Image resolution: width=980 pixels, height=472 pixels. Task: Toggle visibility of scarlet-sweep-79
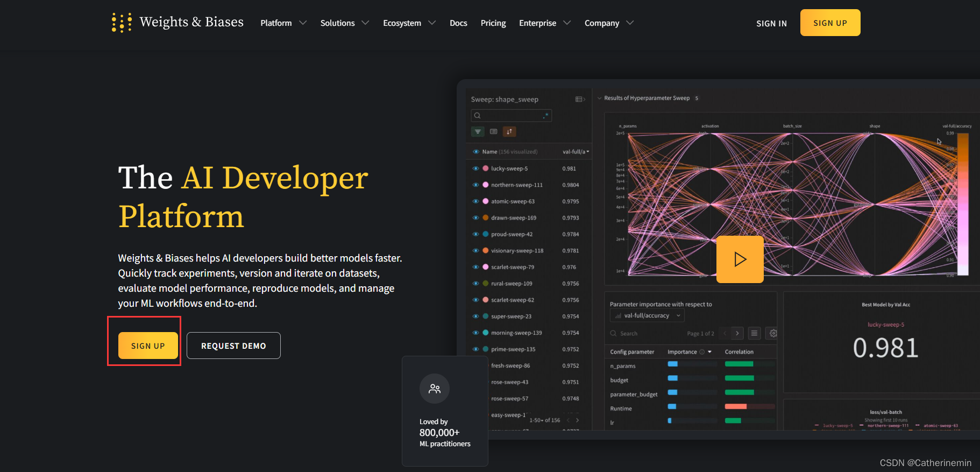tap(475, 267)
